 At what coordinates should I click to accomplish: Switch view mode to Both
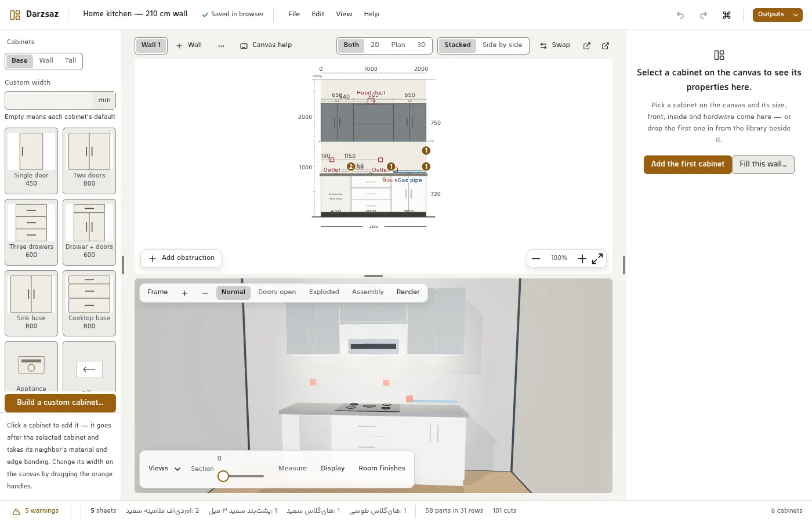pyautogui.click(x=351, y=45)
